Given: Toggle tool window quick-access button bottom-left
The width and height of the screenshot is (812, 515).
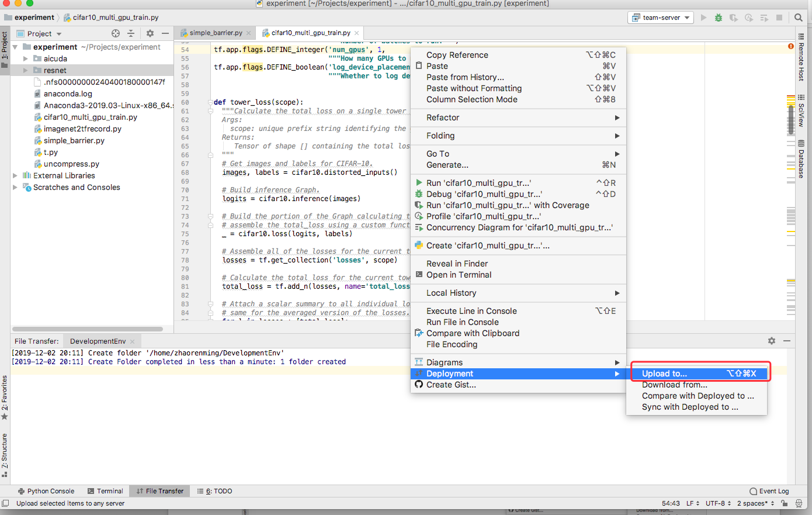Looking at the screenshot, I should [x=5, y=503].
